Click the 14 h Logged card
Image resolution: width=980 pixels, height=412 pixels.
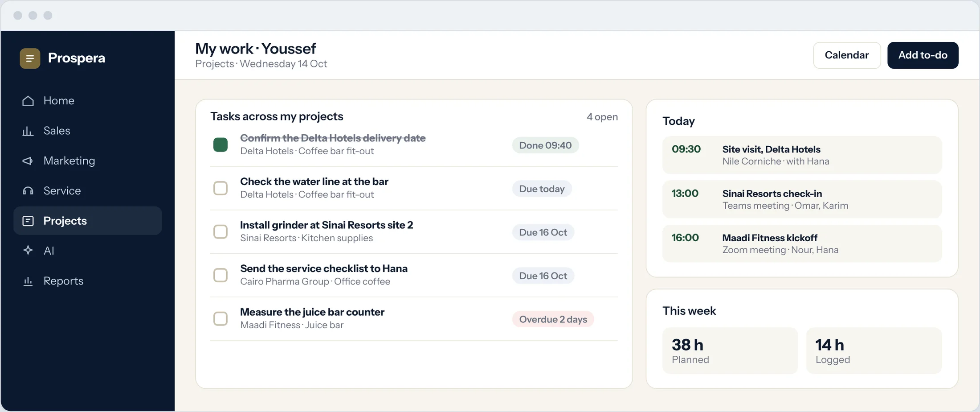click(x=874, y=350)
